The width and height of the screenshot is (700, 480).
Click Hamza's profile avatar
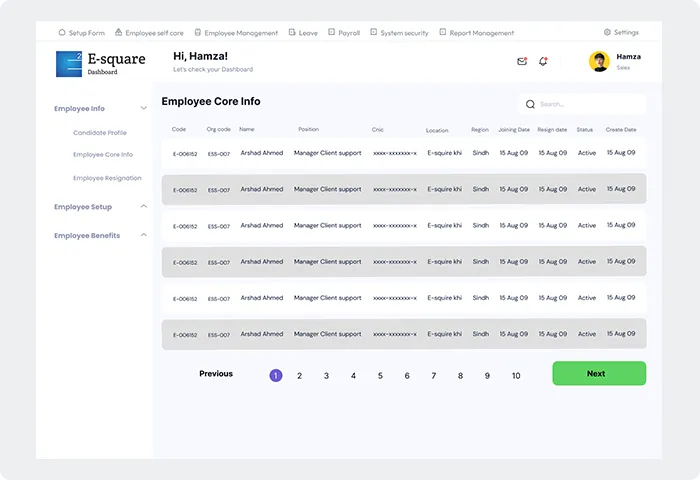click(x=599, y=62)
